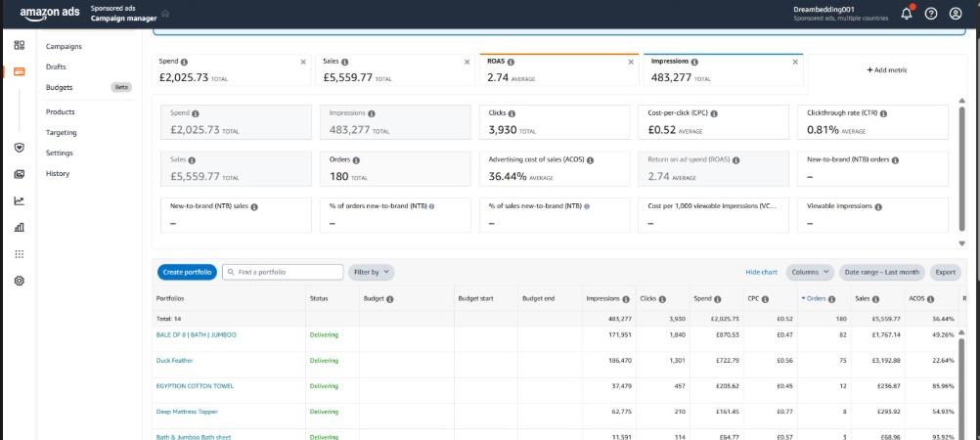Open Targeting in the side menu
This screenshot has width=980, height=440.
click(x=62, y=132)
